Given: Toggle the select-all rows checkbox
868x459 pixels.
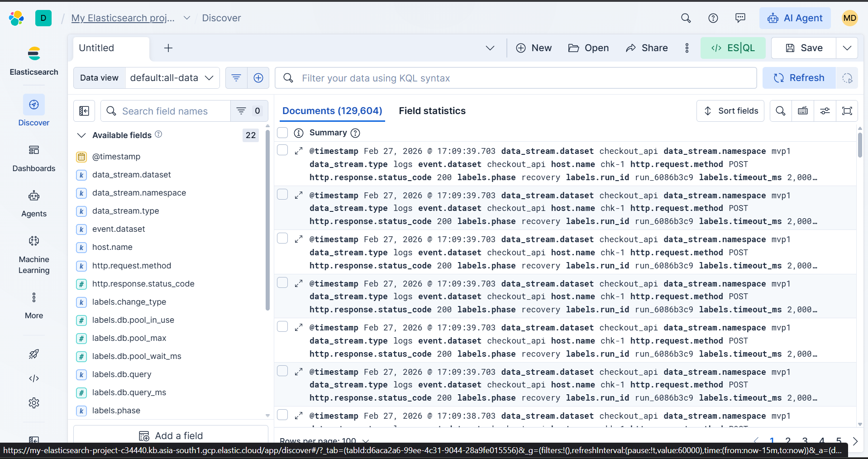Looking at the screenshot, I should (282, 133).
